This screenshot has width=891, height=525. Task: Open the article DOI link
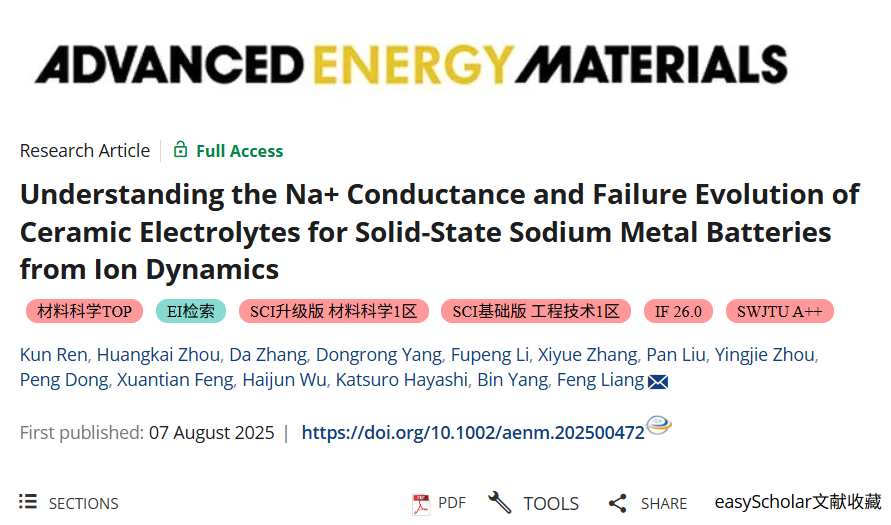pos(472,433)
